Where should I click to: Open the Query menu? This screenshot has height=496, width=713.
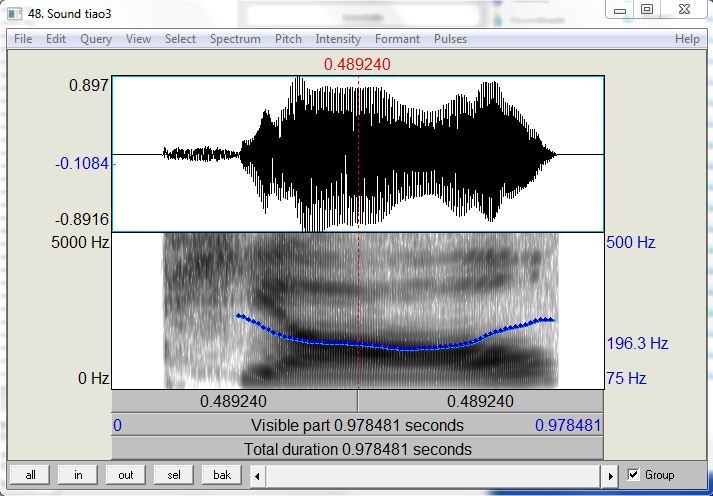click(95, 39)
